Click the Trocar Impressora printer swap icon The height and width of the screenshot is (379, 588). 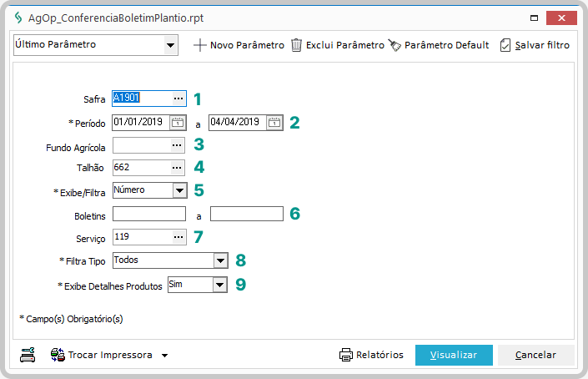(x=58, y=355)
